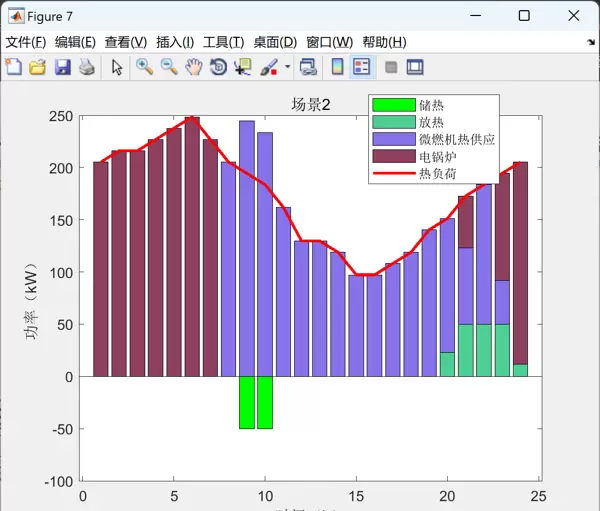Choose the Rotate 3D tool
This screenshot has height=511, width=600.
[218, 67]
